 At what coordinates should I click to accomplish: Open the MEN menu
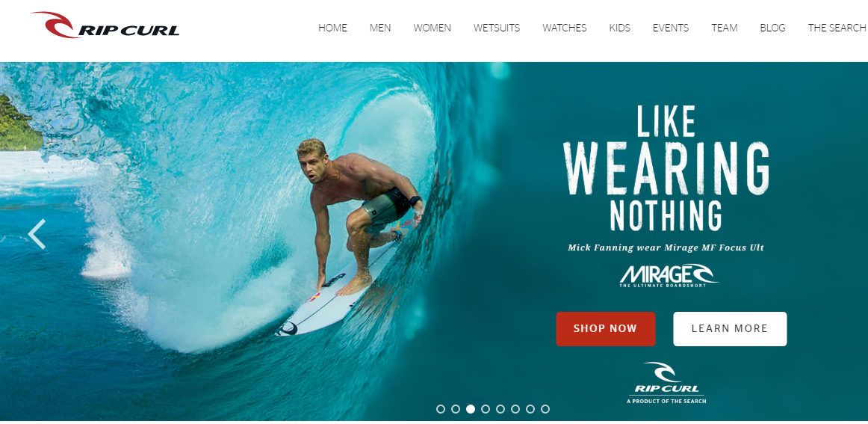pyautogui.click(x=380, y=28)
